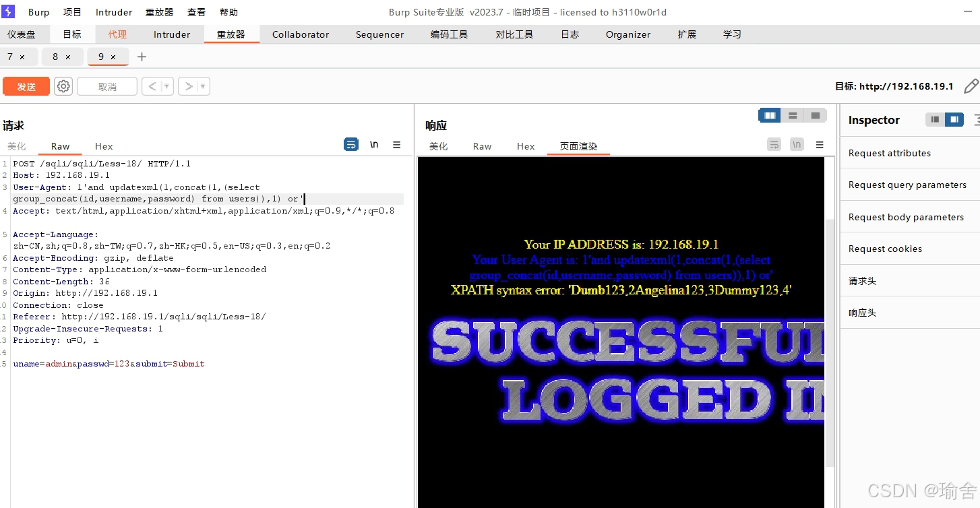Open the Intruder menu in menu bar
Image resolution: width=980 pixels, height=508 pixels.
pos(114,12)
